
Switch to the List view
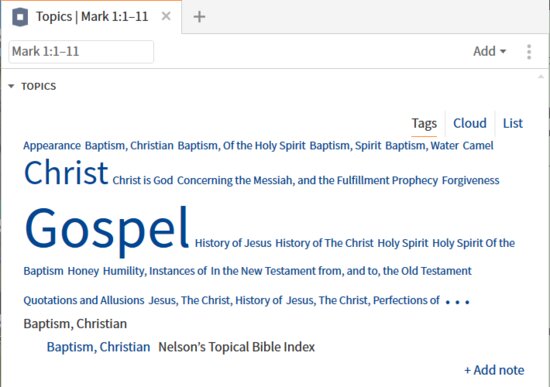pos(512,123)
